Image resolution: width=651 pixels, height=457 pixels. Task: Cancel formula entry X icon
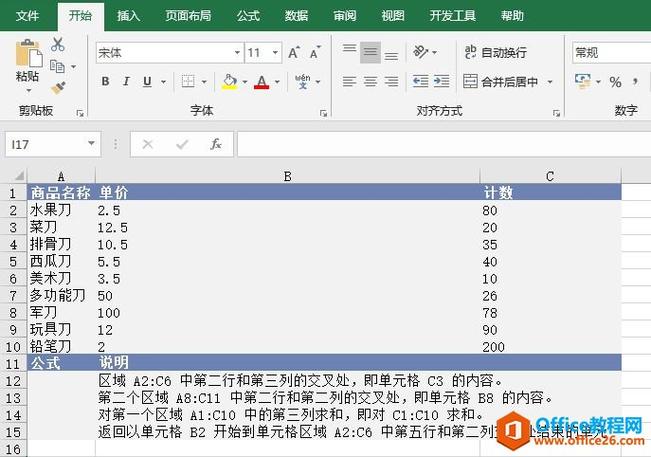pos(148,144)
